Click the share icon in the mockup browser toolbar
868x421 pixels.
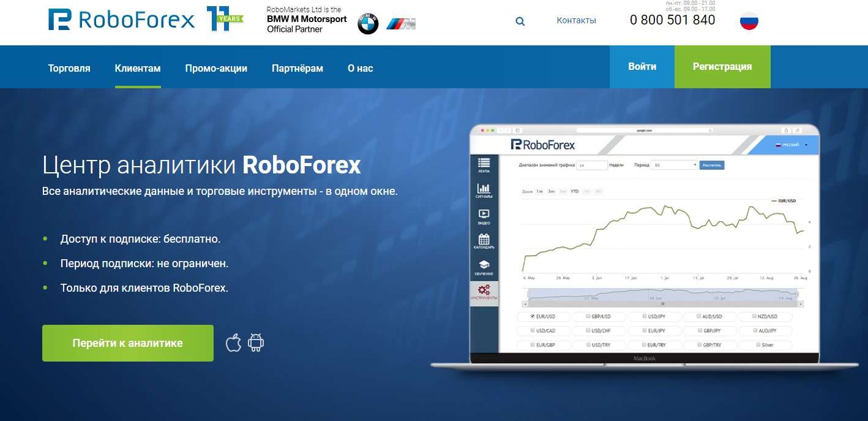786,131
